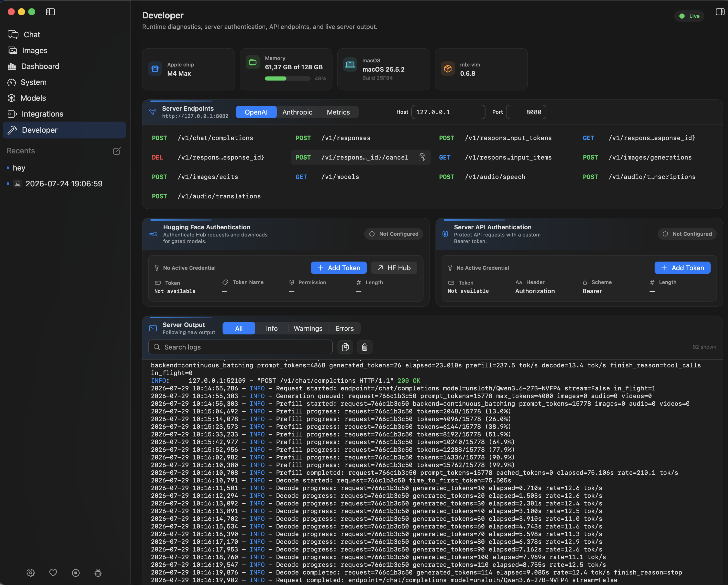The width and height of the screenshot is (728, 585).
Task: Click the macOS laptop icon
Action: tap(350, 64)
